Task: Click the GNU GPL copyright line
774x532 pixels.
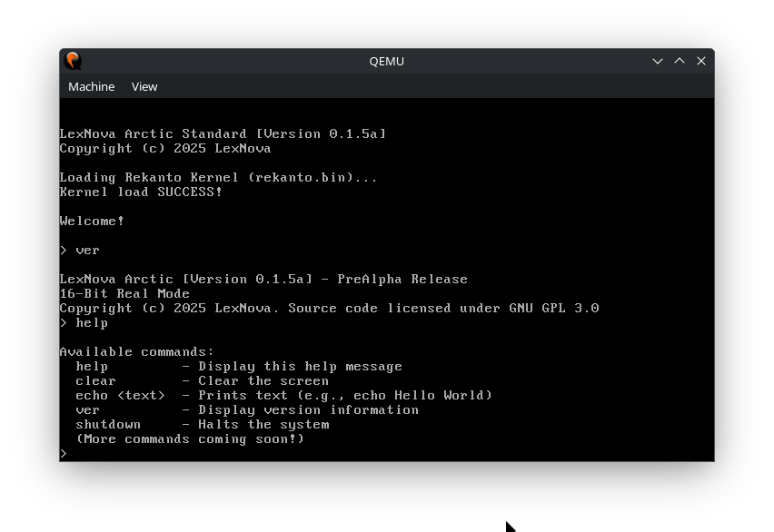Action: [329, 308]
